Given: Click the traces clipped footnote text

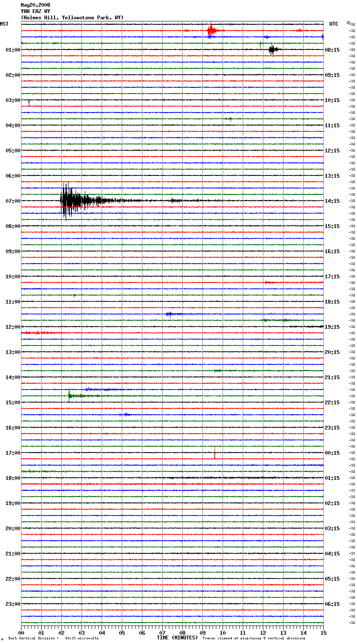Looking at the screenshot, I should pos(254,638).
